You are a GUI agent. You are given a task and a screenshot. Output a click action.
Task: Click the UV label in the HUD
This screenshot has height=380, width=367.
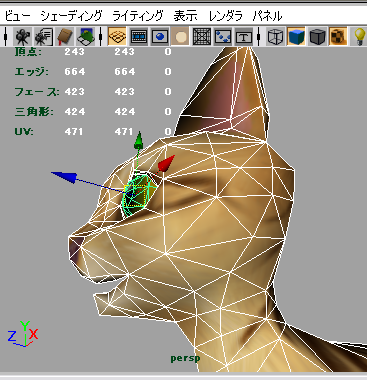pyautogui.click(x=24, y=132)
